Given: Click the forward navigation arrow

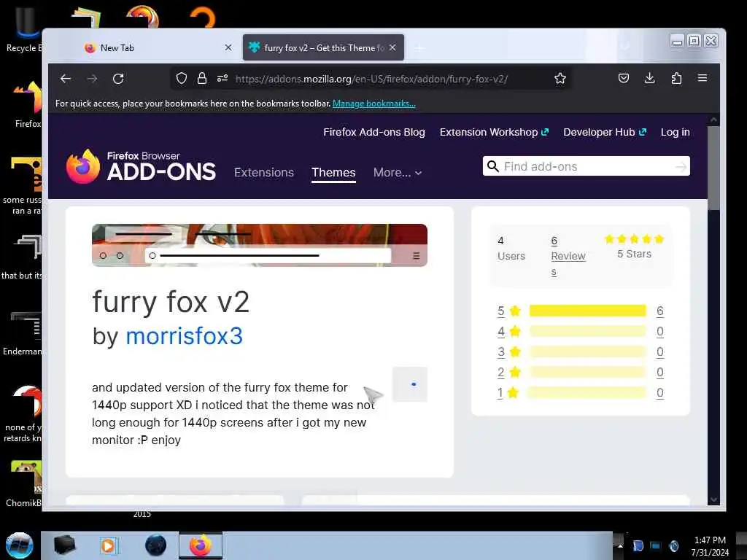Looking at the screenshot, I should (92, 79).
